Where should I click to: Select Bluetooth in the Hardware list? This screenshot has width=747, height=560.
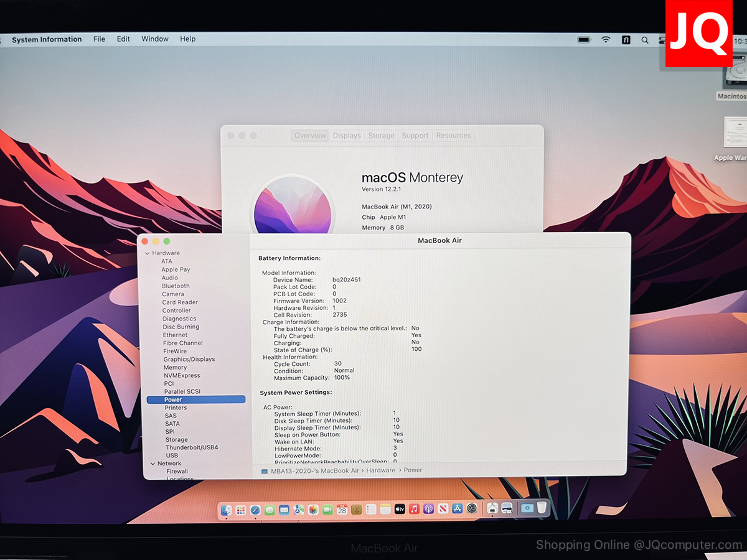click(x=176, y=286)
